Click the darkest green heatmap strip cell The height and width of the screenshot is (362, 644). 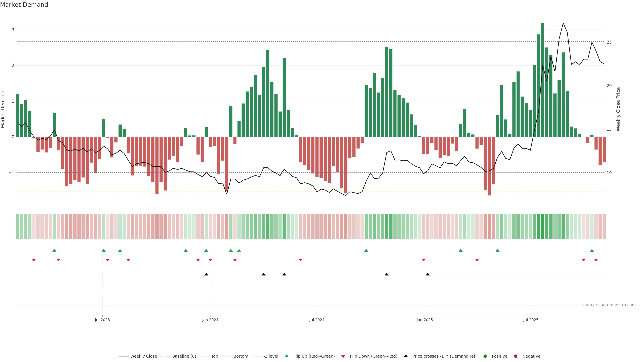coord(543,226)
